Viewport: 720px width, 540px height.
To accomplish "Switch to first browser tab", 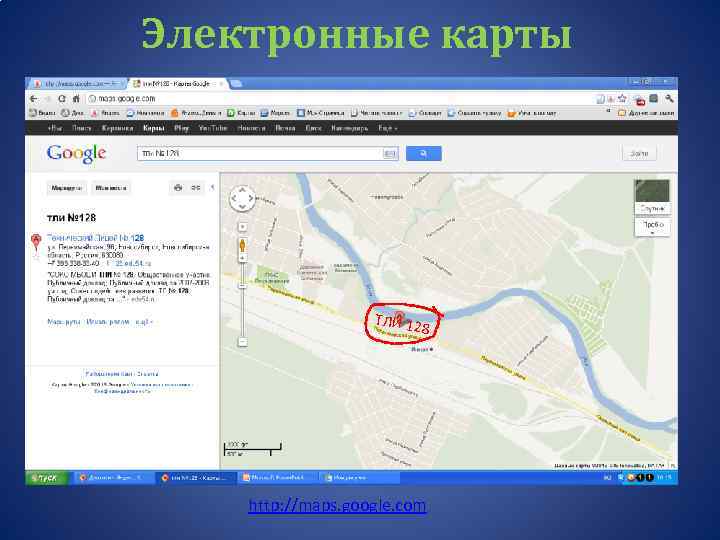I will click(x=79, y=84).
